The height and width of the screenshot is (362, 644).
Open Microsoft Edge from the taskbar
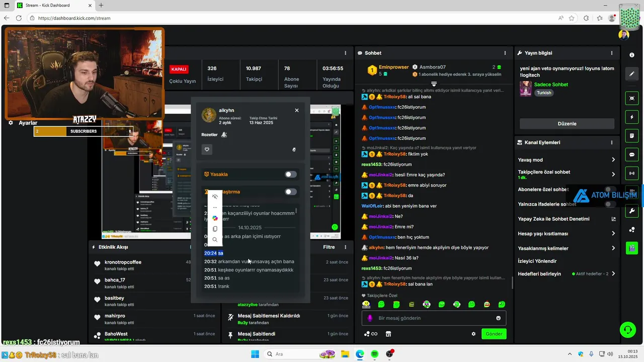tap(360, 354)
